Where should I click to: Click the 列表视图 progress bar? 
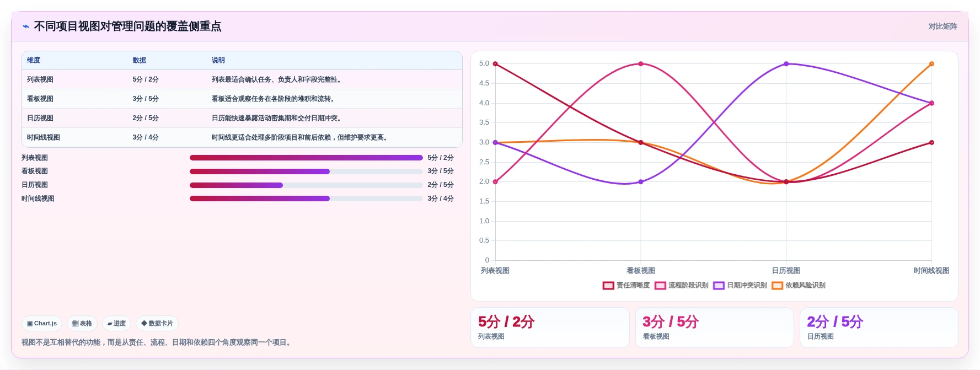[306, 158]
